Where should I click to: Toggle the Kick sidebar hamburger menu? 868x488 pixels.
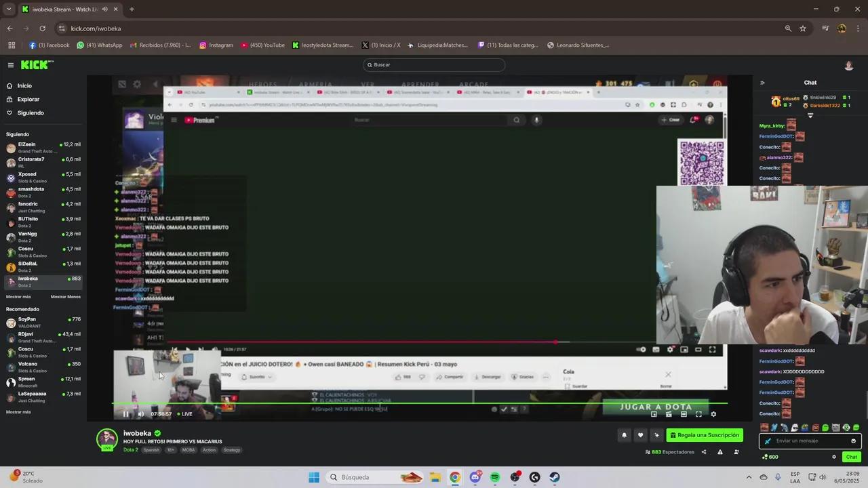coord(11,65)
